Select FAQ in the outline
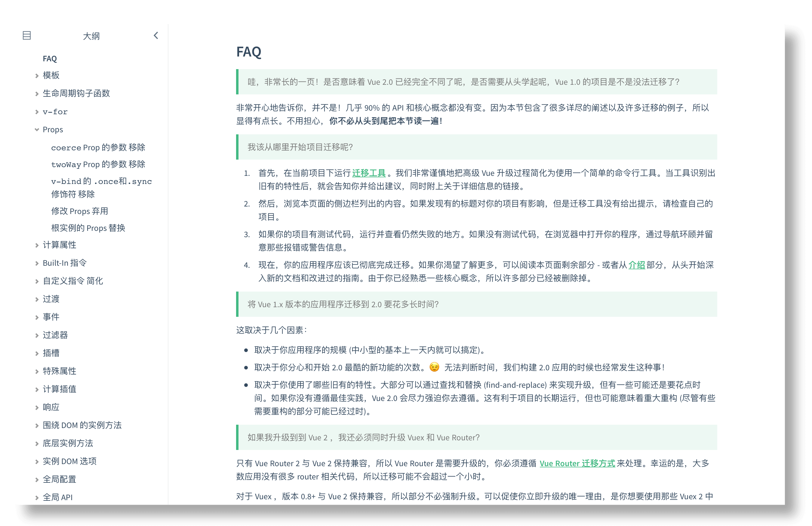This screenshot has width=812, height=526. pos(50,59)
